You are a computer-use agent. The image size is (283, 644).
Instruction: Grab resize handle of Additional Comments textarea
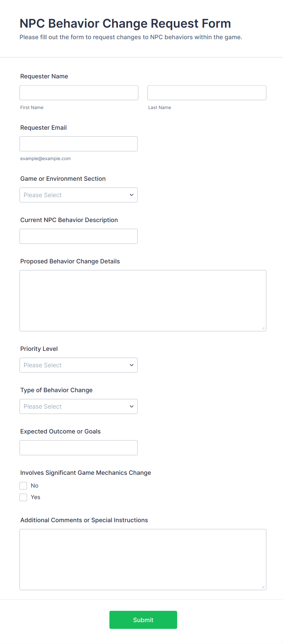click(263, 587)
